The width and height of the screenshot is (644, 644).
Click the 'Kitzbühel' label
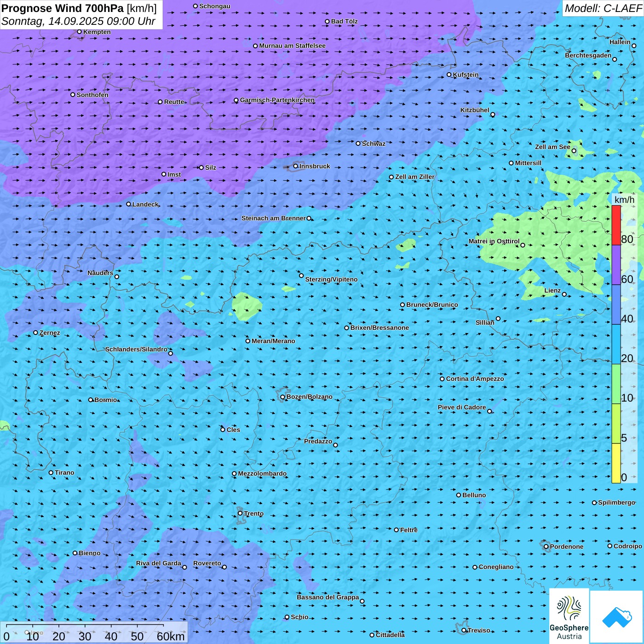(x=475, y=110)
